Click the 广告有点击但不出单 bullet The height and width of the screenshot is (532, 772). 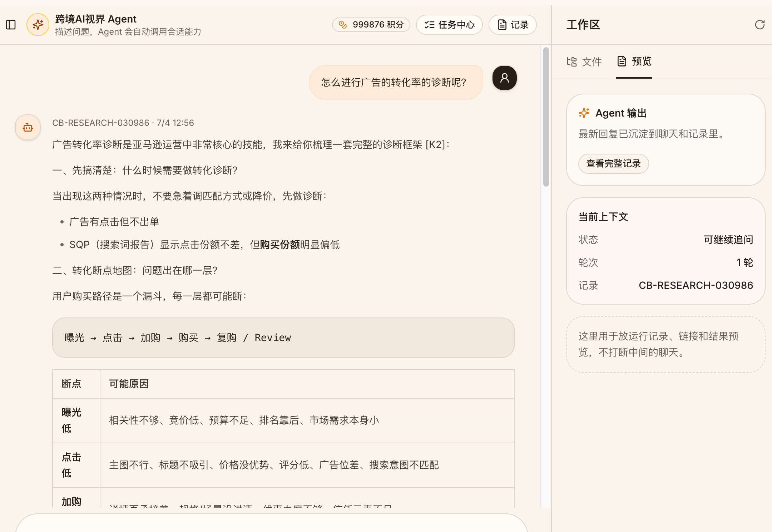[114, 222]
